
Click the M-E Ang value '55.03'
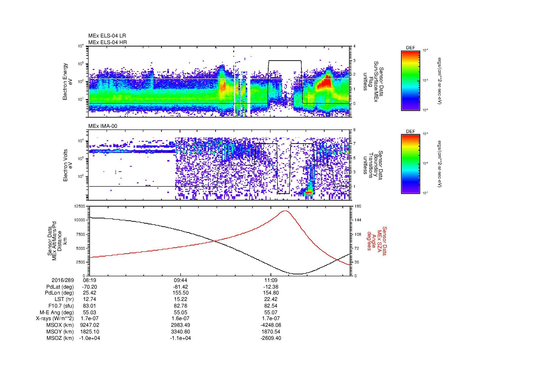point(89,313)
